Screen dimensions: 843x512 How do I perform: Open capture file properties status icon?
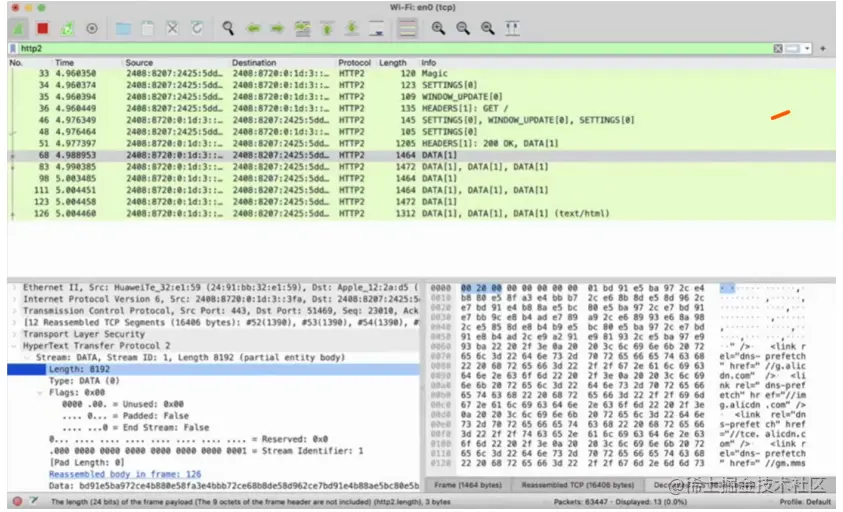(34, 501)
